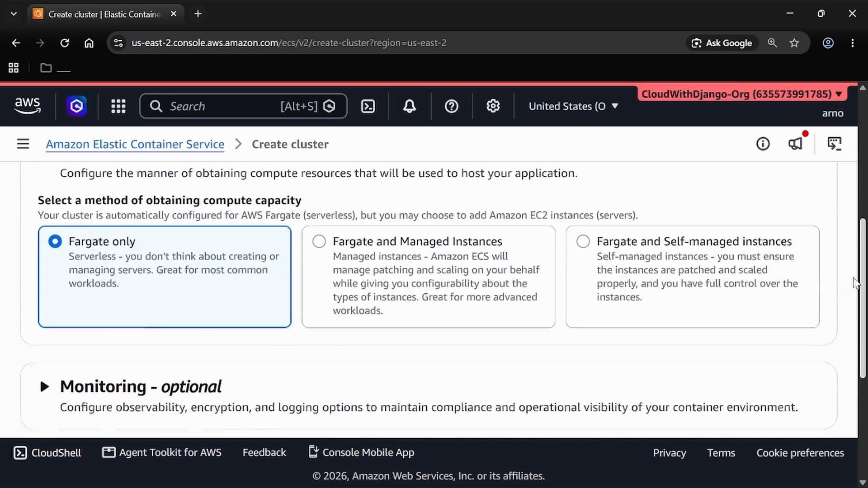Open the AWS home logo
868x488 pixels.
coord(28,106)
